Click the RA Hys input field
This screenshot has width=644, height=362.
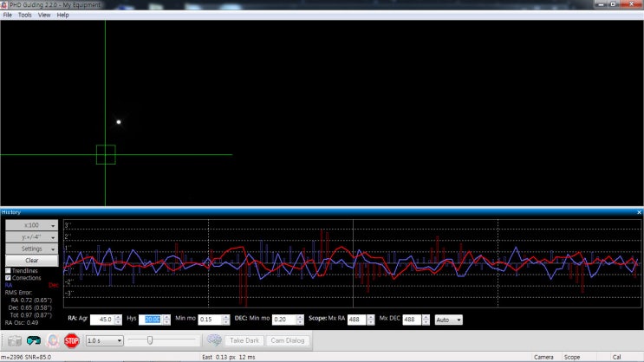pyautogui.click(x=152, y=320)
